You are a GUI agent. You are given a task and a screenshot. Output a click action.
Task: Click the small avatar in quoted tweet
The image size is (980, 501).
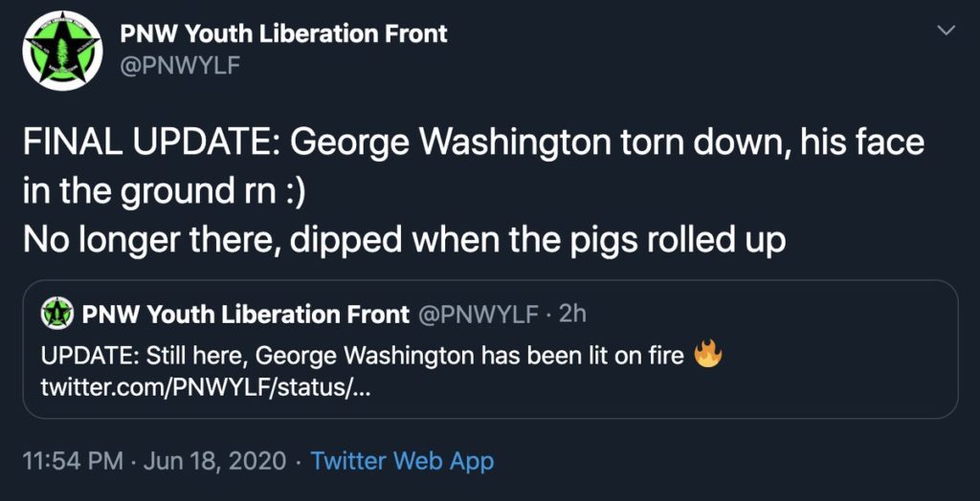58,314
